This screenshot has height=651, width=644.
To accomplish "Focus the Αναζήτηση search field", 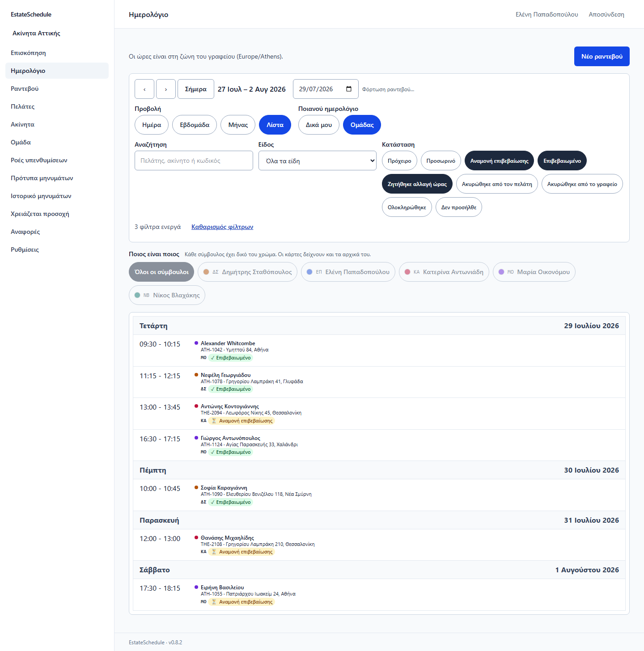I will point(194,161).
